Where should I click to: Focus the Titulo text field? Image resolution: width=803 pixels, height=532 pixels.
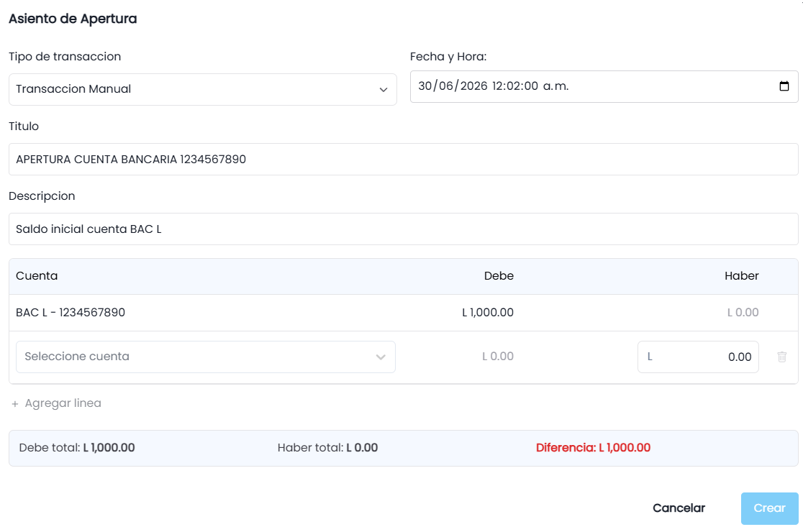click(404, 159)
